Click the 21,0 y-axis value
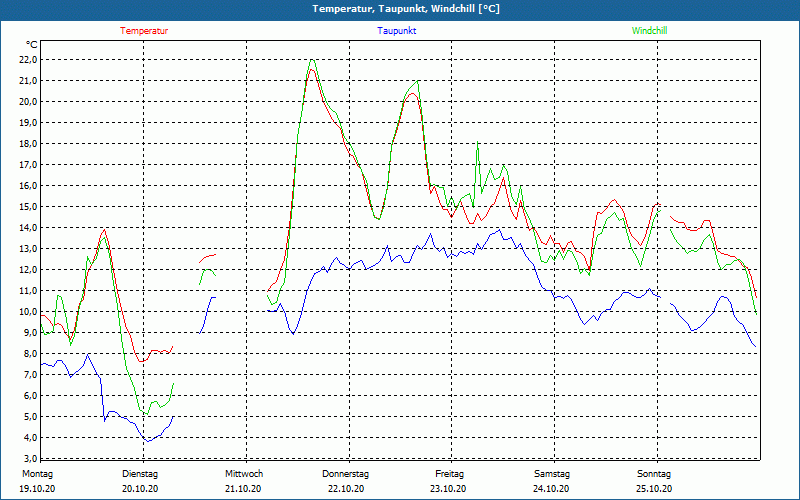This screenshot has height=500, width=800. pyautogui.click(x=29, y=81)
